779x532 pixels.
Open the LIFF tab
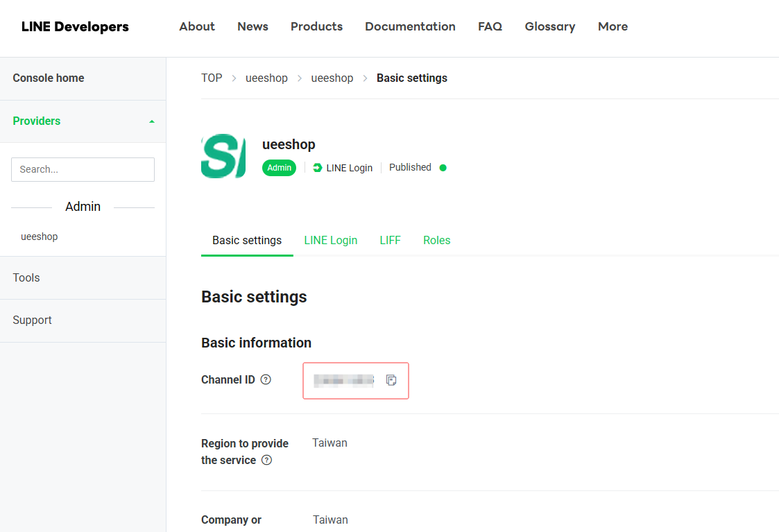coord(390,240)
